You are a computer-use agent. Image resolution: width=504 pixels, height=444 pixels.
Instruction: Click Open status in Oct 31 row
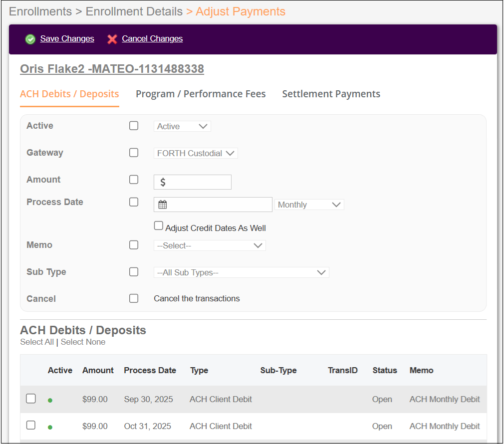coord(382,427)
